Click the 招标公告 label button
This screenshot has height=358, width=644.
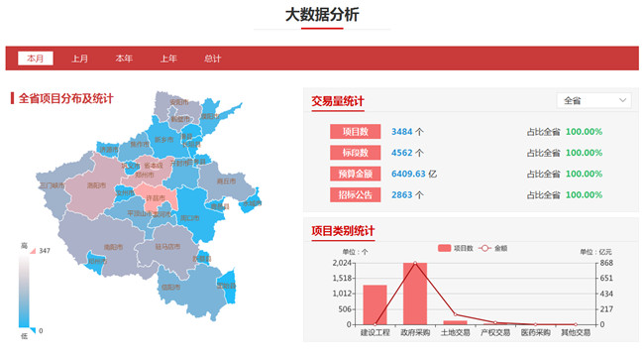pyautogui.click(x=356, y=194)
